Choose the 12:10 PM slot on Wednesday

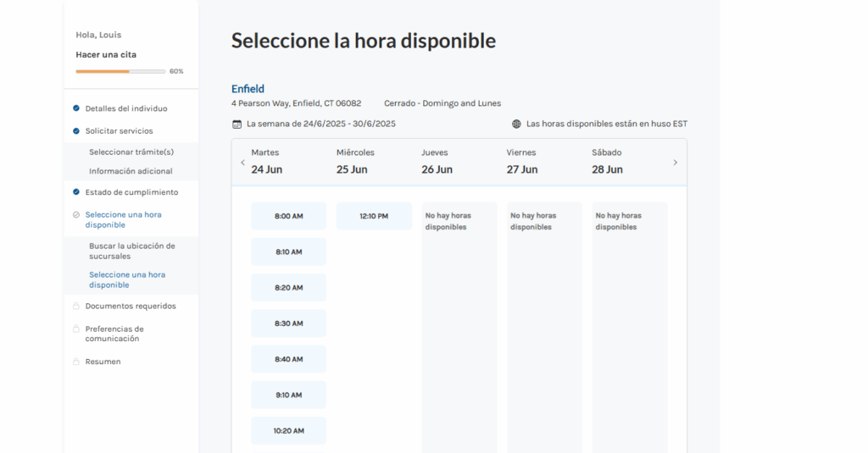click(374, 216)
